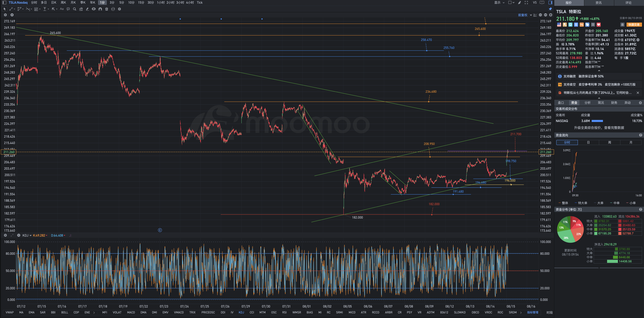
Task: Select the BOLL indicator
Action: tap(64, 312)
